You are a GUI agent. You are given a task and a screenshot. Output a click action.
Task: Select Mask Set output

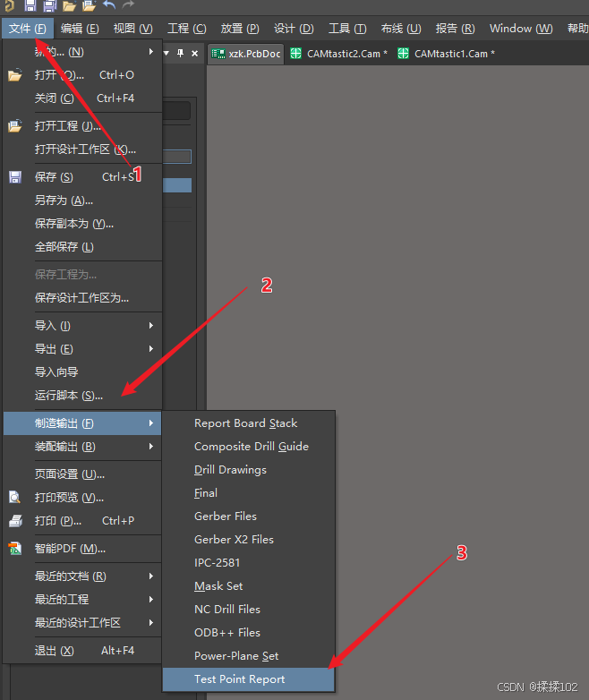coord(248,585)
